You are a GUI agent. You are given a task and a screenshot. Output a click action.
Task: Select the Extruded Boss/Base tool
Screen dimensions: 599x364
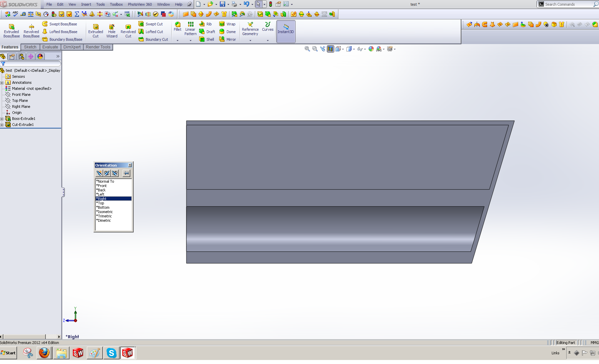(x=11, y=30)
